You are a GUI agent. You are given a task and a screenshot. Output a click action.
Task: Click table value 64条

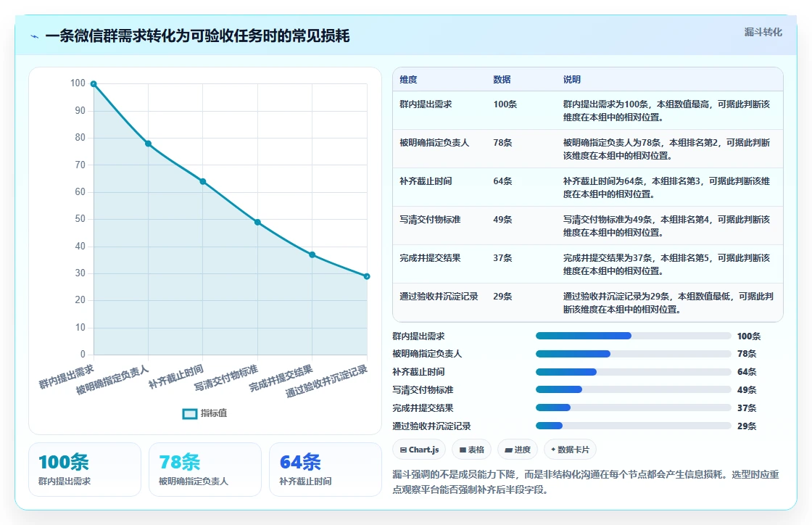pos(502,181)
